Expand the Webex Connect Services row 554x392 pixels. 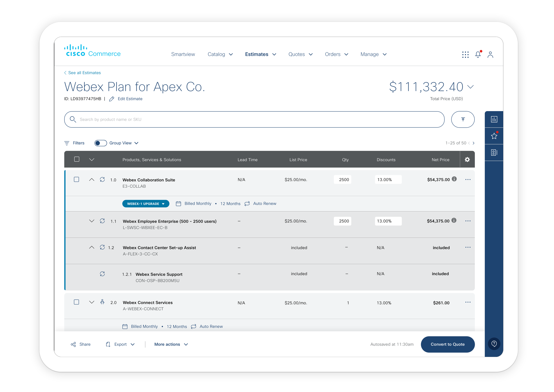pos(92,302)
